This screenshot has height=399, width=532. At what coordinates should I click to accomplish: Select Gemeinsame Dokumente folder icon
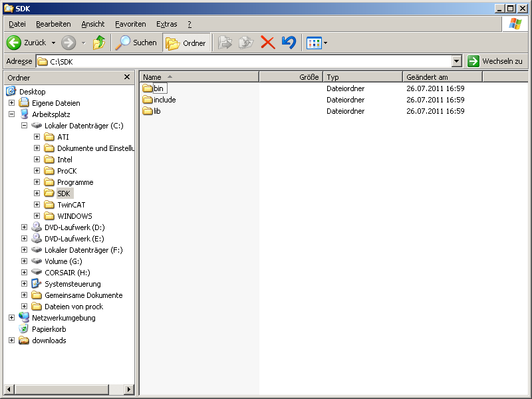point(37,295)
